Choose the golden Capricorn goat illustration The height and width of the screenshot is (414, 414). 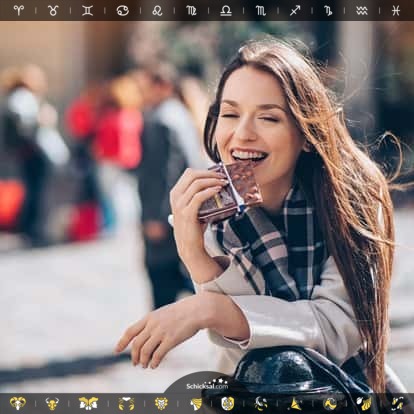pyautogui.click(x=330, y=404)
